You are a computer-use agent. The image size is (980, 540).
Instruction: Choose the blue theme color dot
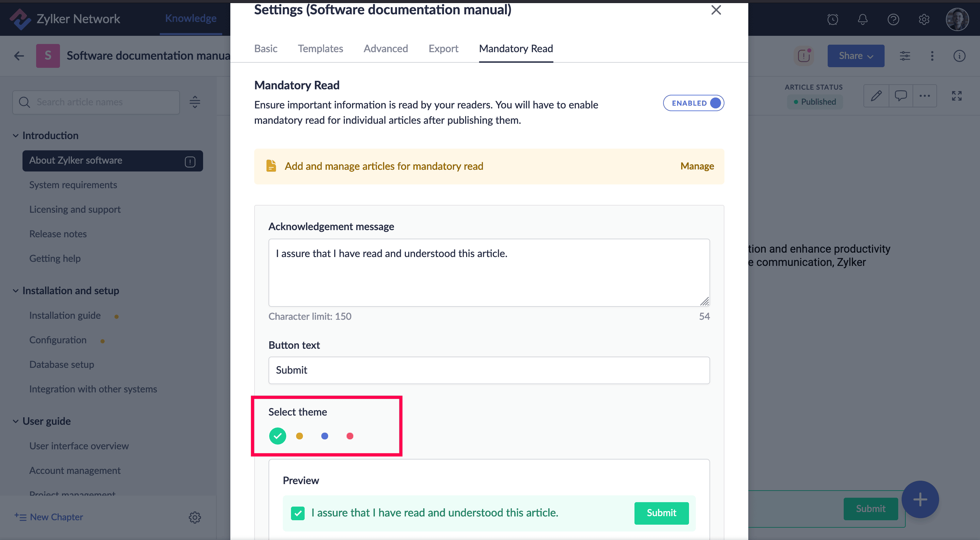click(x=324, y=436)
